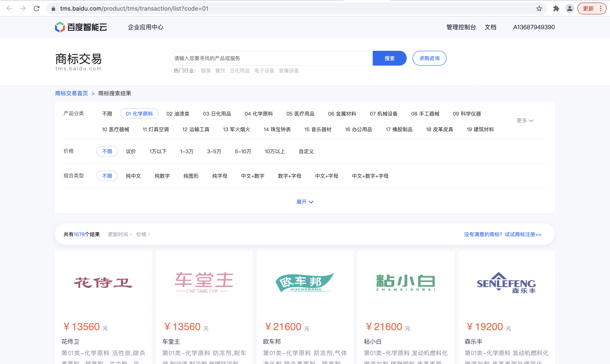Filter by 中文+数字+字母 type
Image resolution: width=610 pixels, height=364 pixels.
click(x=370, y=176)
